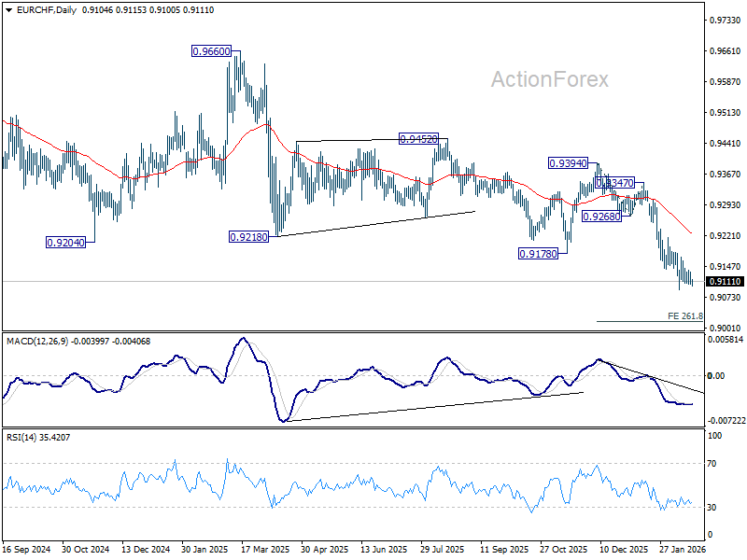Click the 0.92040 price label
Viewport: 747px width, 560px height.
[x=65, y=243]
